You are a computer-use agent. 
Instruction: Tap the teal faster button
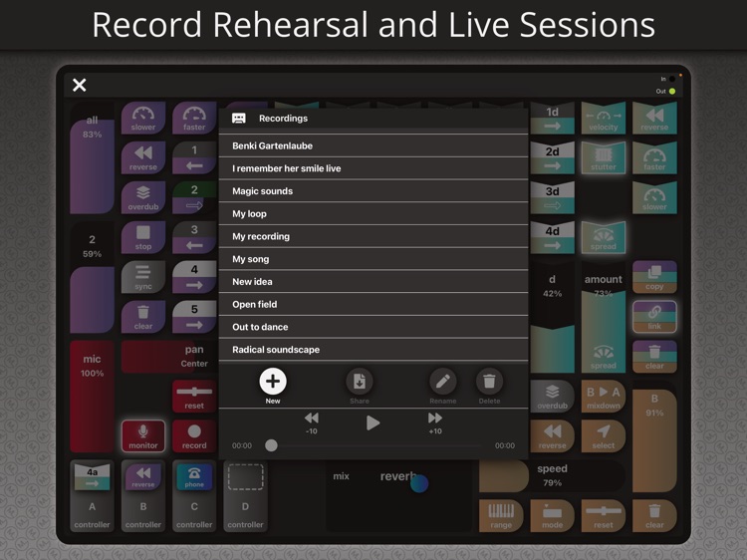click(654, 157)
